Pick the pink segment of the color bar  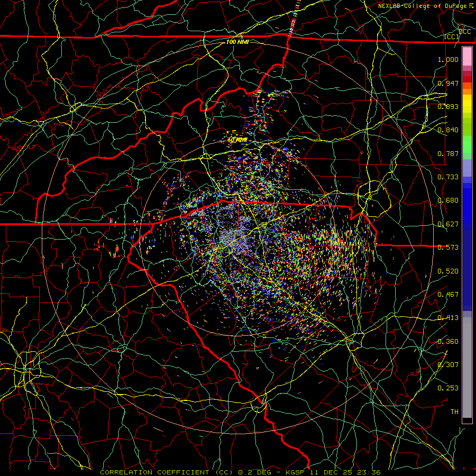tap(467, 57)
